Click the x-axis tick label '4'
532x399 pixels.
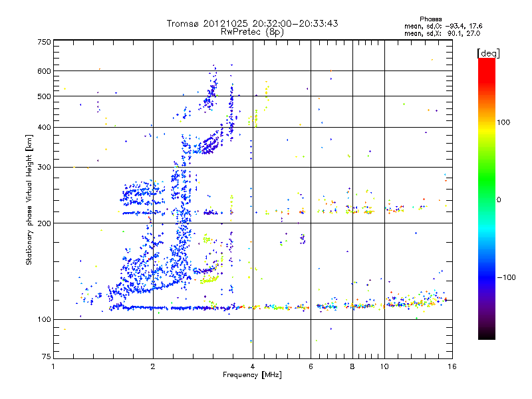253,366
